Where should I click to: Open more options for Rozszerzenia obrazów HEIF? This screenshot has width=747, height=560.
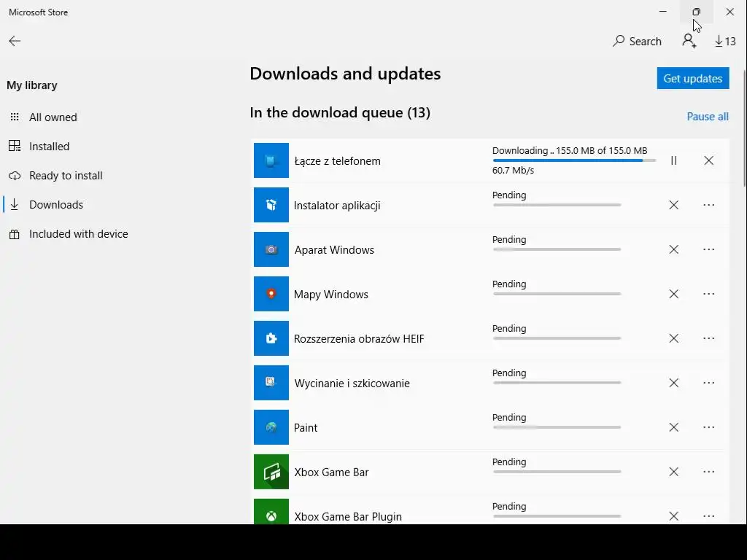coord(709,338)
